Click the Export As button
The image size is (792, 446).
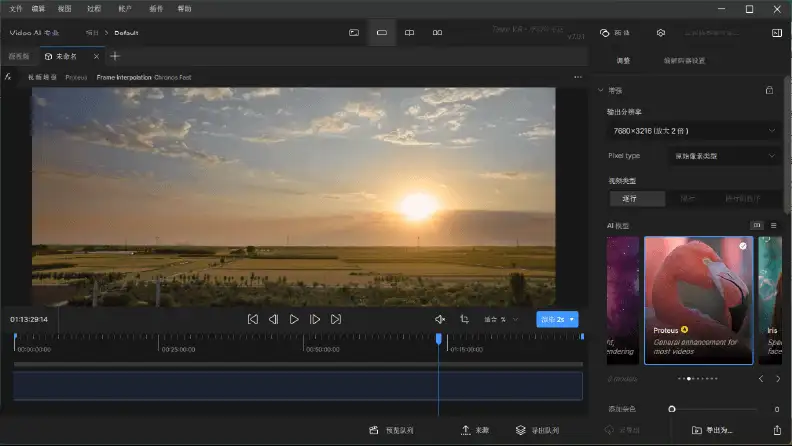713,430
